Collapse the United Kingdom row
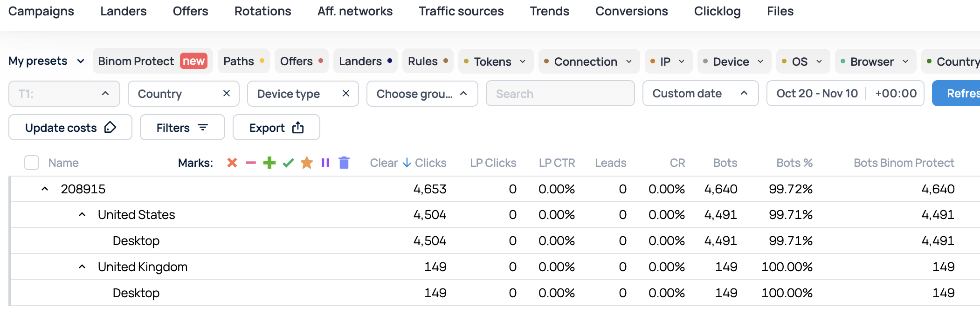 [x=82, y=267]
